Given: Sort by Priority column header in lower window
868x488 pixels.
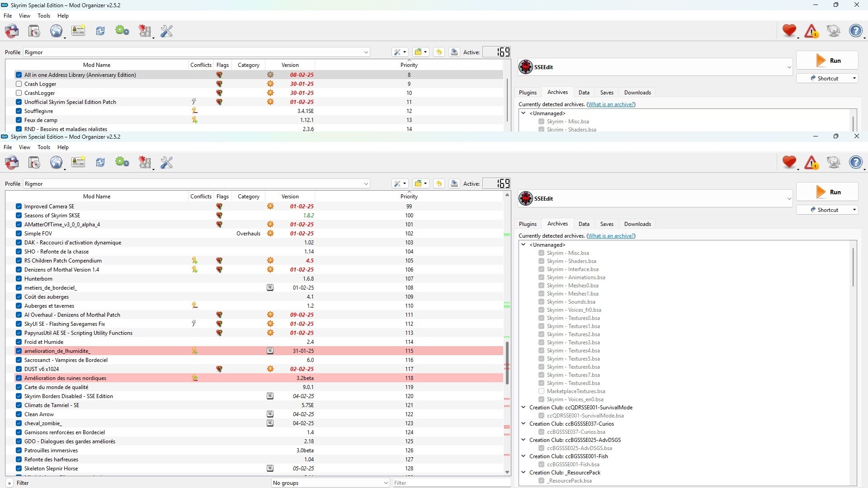Looking at the screenshot, I should (x=409, y=196).
